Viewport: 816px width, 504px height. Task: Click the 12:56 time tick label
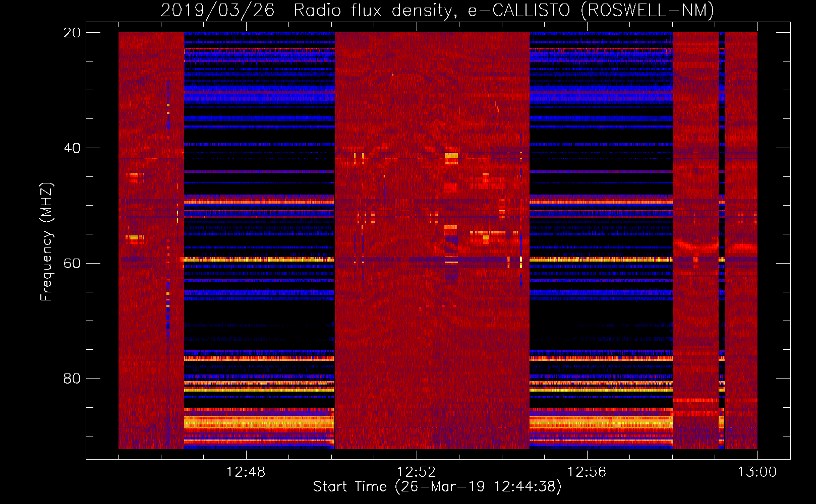587,472
